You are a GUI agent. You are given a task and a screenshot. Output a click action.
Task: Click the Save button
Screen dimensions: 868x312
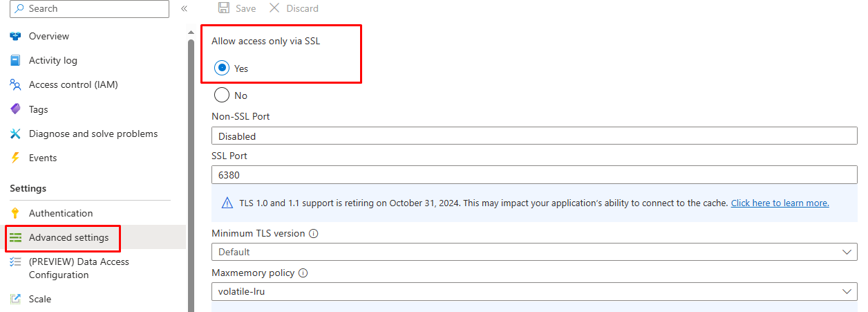(x=237, y=8)
